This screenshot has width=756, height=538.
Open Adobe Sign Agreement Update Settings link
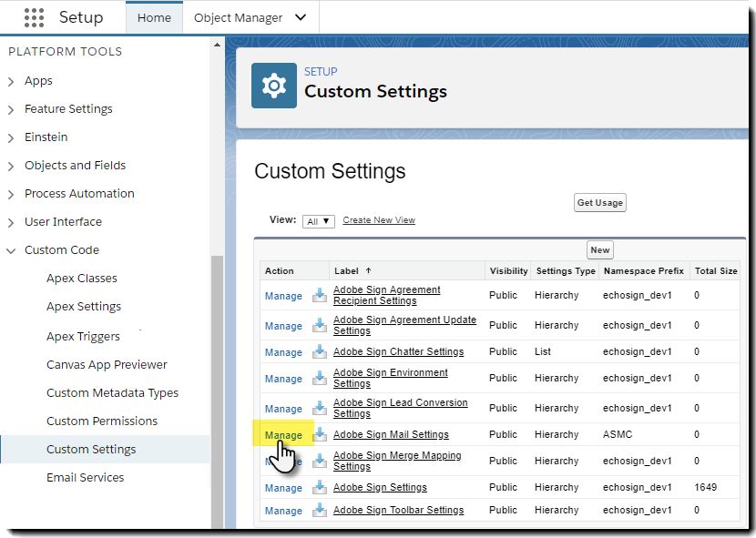point(404,325)
